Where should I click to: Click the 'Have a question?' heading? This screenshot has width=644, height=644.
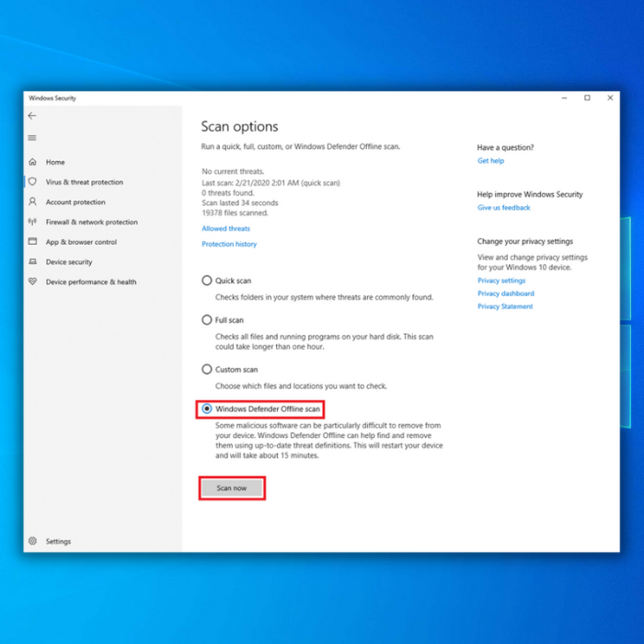pyautogui.click(x=505, y=147)
